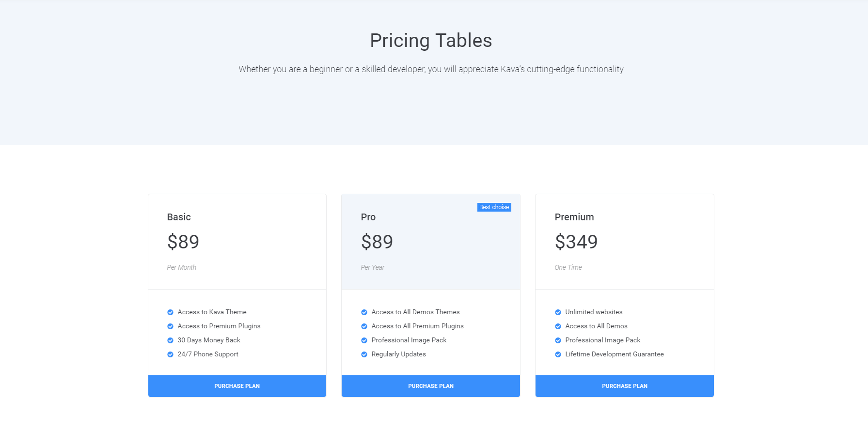Image resolution: width=868 pixels, height=445 pixels.
Task: Click the Professional Image Pack feature under Premium
Action: (602, 340)
